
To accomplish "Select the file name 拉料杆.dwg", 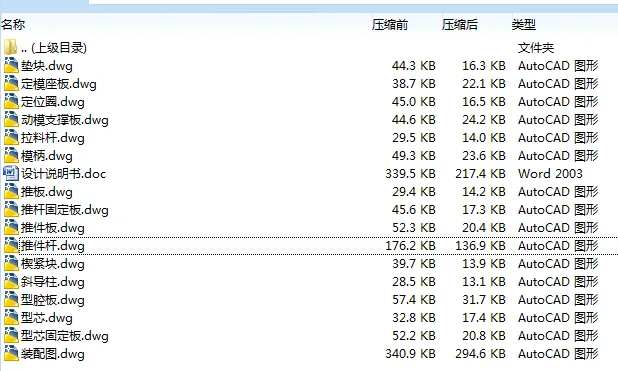I will tap(53, 138).
